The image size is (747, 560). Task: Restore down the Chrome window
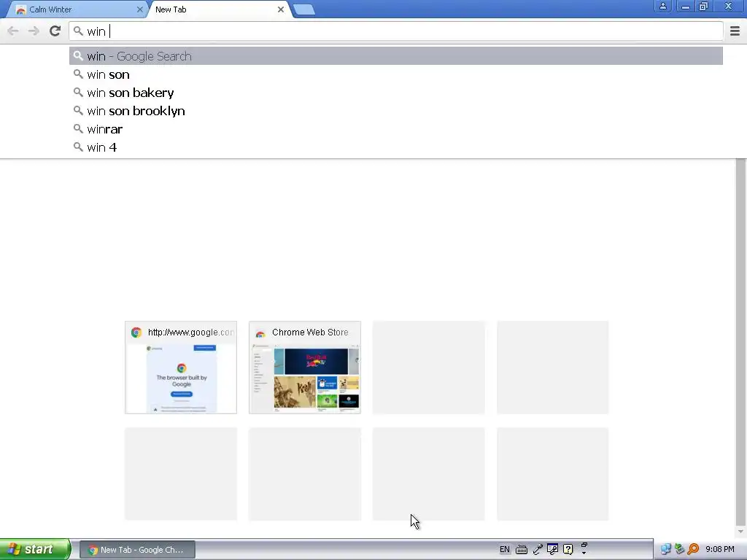click(704, 6)
